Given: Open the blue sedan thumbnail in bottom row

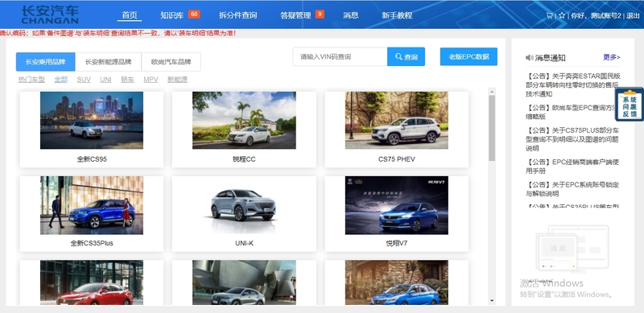Looking at the screenshot, I should coord(397,282).
